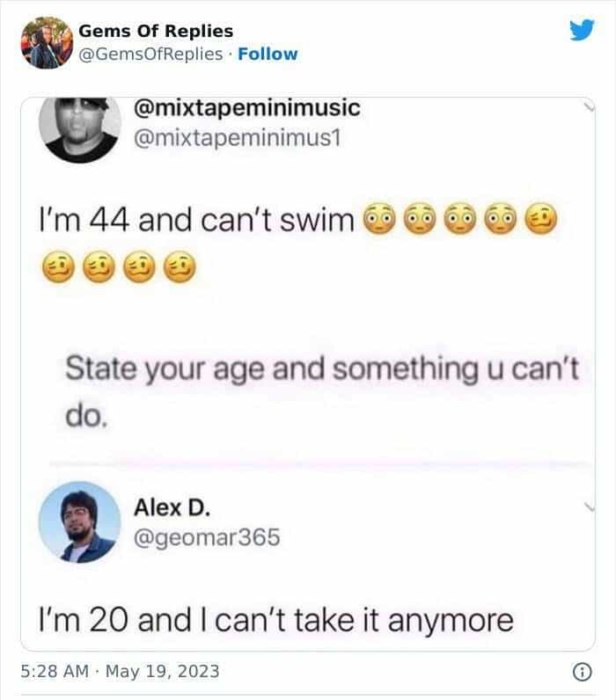This screenshot has width=616, height=700.
Task: Click the Twitter bird logo
Action: click(x=582, y=31)
